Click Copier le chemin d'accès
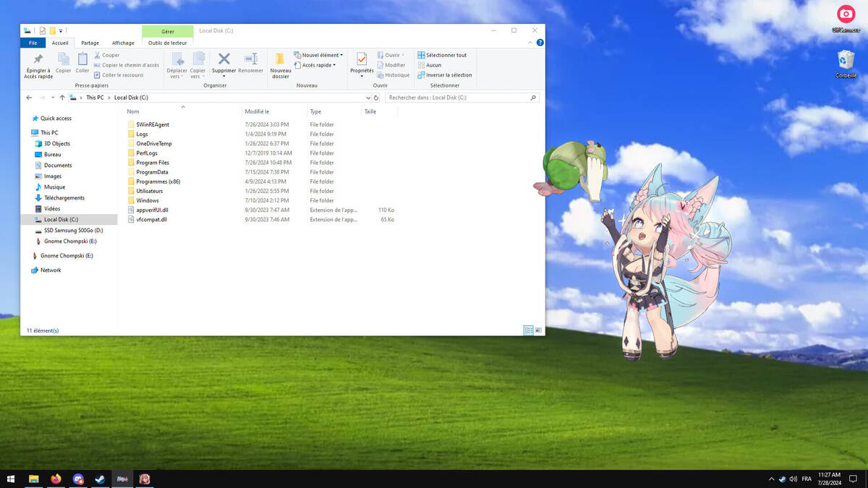This screenshot has width=868, height=488. click(x=127, y=65)
